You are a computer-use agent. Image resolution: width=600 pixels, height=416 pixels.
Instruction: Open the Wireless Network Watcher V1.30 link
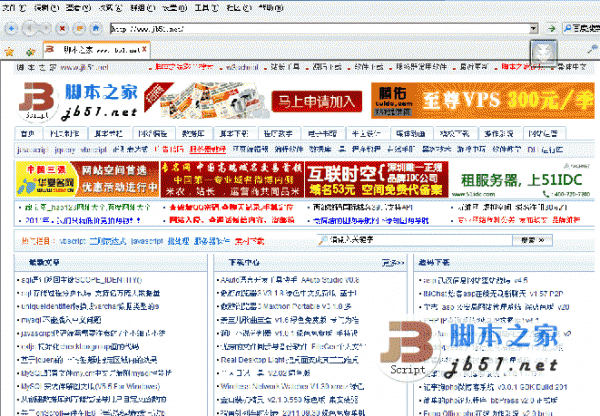[x=292, y=387]
